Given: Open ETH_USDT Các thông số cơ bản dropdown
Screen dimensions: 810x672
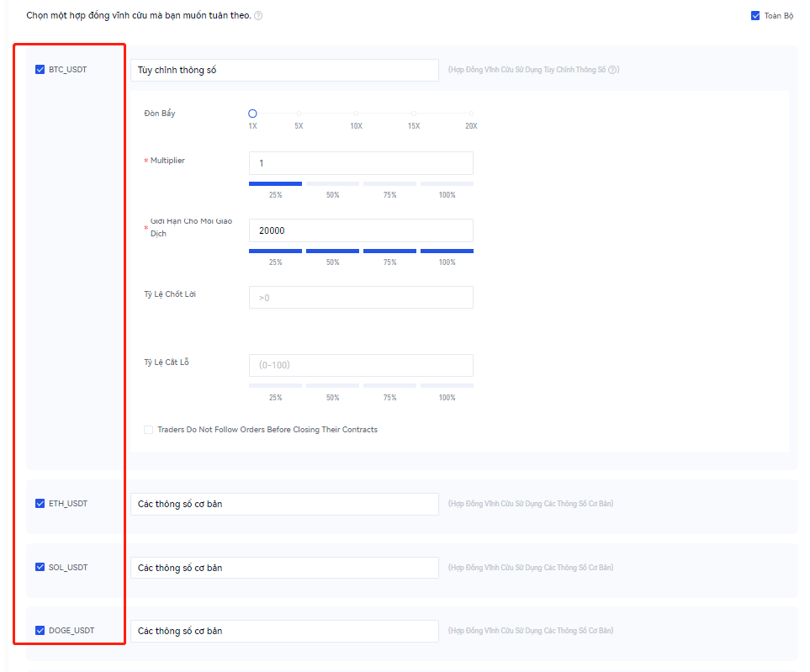Looking at the screenshot, I should pos(284,504).
